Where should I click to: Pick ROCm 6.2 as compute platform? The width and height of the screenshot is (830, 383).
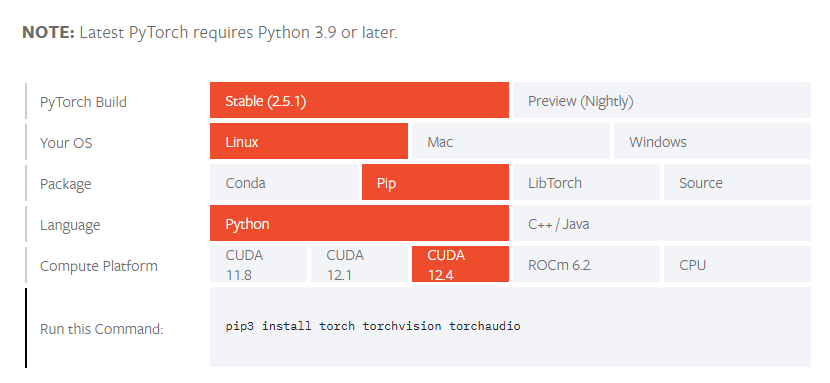(x=586, y=264)
